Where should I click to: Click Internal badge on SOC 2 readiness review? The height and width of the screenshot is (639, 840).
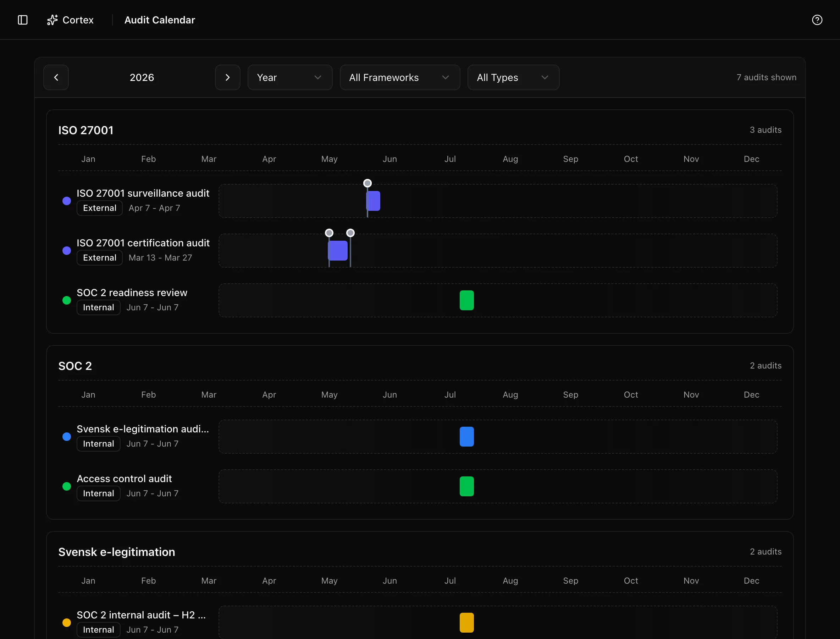tap(99, 307)
